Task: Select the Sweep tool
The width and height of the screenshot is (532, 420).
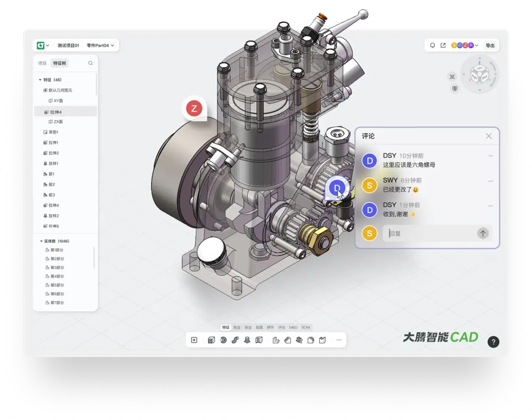Action: (x=235, y=340)
